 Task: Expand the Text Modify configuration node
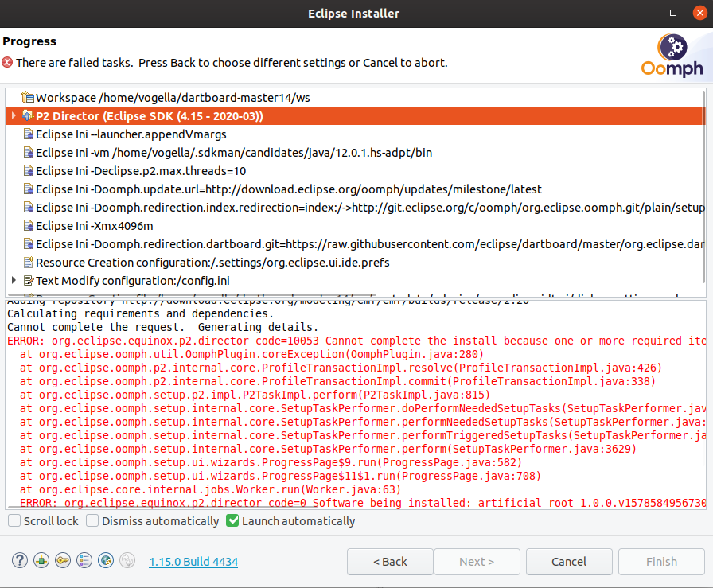coord(14,280)
